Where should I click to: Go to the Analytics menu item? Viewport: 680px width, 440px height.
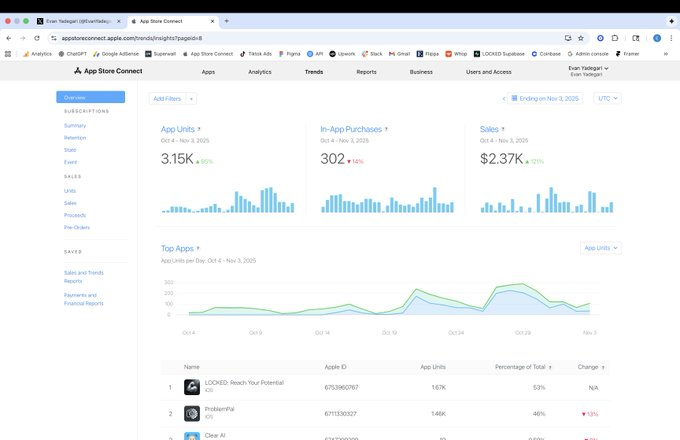[260, 72]
